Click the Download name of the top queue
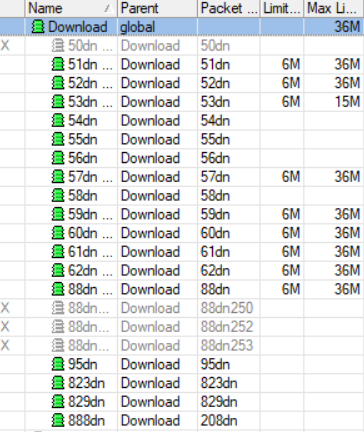364x432 pixels. click(78, 27)
